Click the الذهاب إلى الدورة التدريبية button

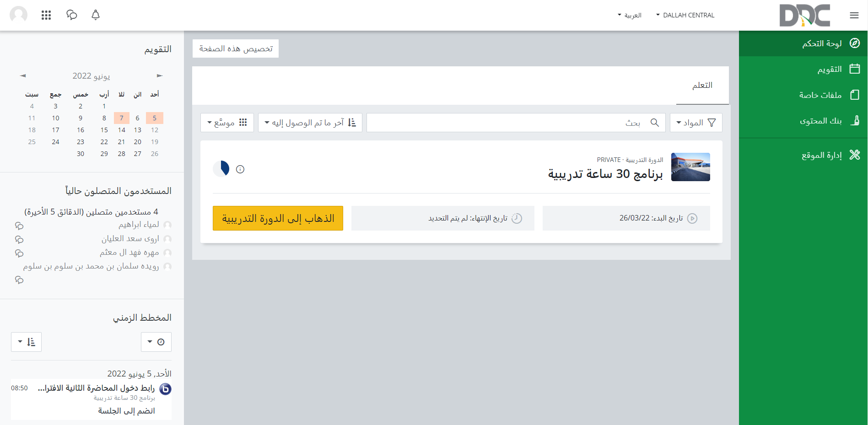pos(278,218)
